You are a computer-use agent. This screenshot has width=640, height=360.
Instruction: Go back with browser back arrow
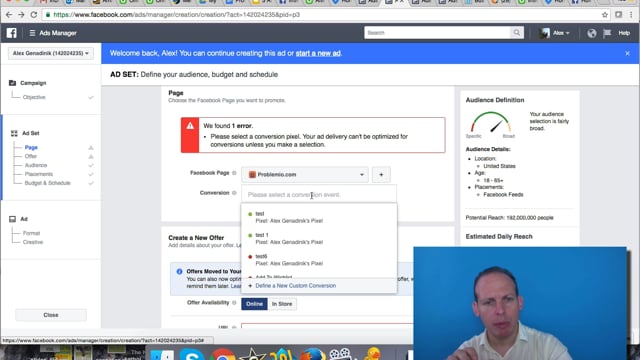click(x=9, y=15)
